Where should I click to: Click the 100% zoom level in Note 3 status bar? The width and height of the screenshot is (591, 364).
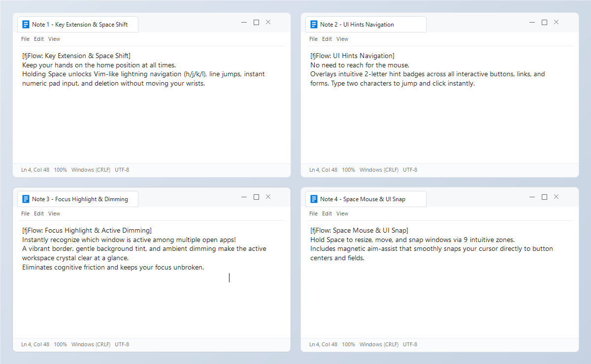pyautogui.click(x=60, y=344)
